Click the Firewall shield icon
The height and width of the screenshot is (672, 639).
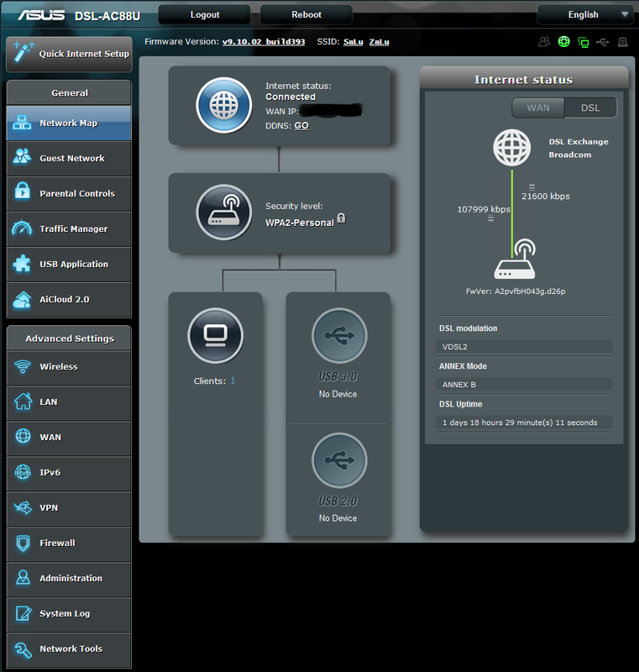coord(24,543)
